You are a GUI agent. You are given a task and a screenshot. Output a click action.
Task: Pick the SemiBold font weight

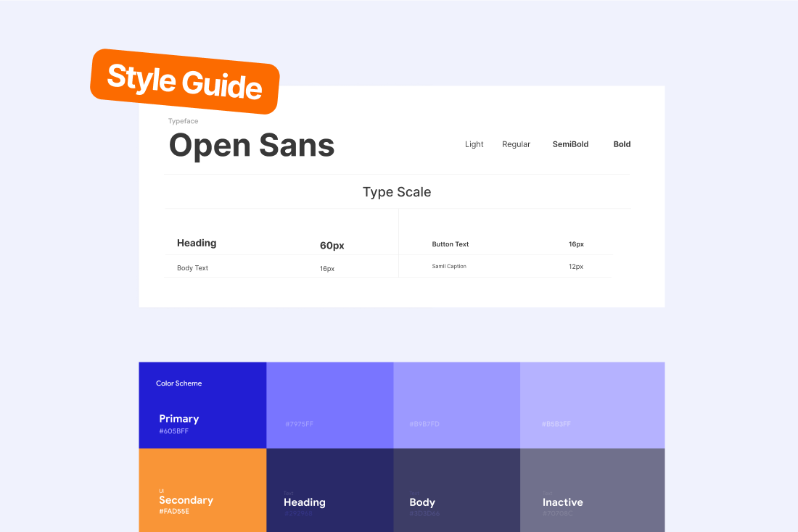[x=570, y=144]
